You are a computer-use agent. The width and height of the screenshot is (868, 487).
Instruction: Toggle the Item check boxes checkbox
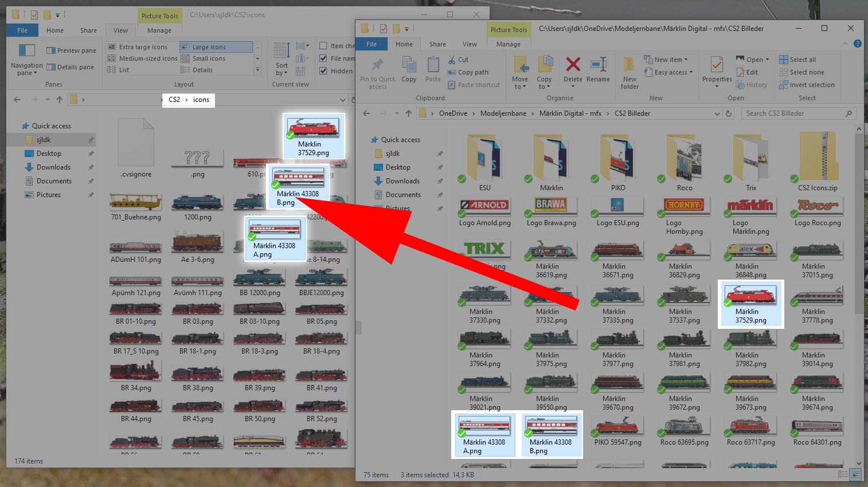pos(323,46)
